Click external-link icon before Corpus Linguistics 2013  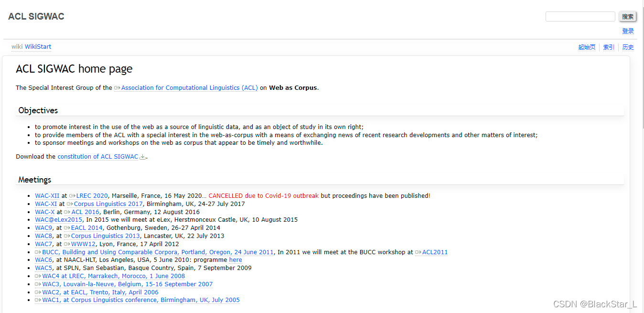click(x=67, y=236)
